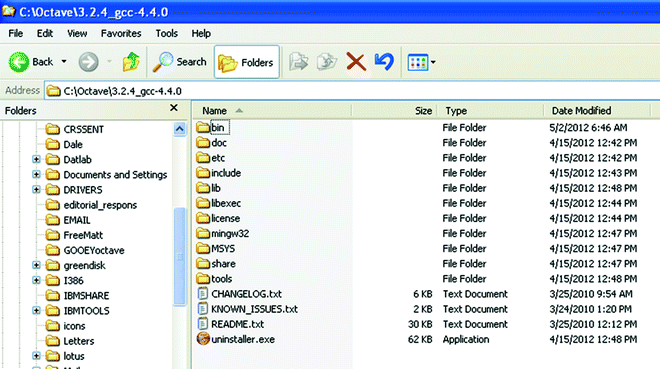Click the Move To toolbar icon
660x369 pixels.
tap(298, 62)
